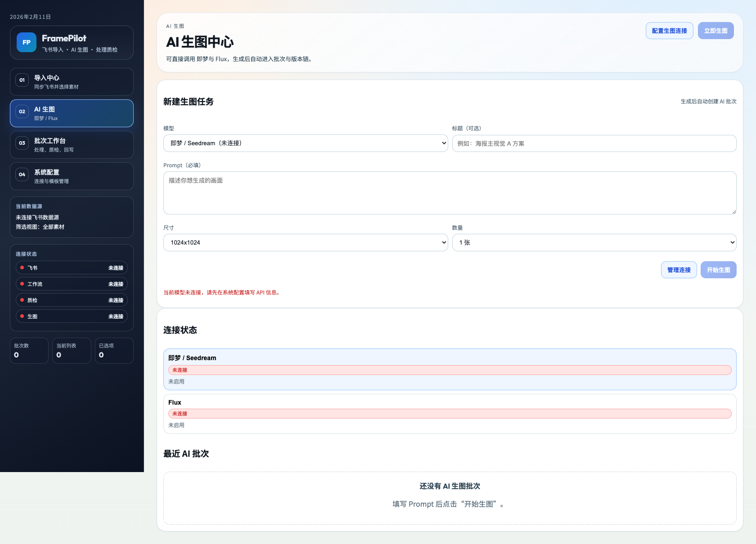The height and width of the screenshot is (544, 756).
Task: Open 系统配置 via the 04 step icon
Action: [22, 174]
